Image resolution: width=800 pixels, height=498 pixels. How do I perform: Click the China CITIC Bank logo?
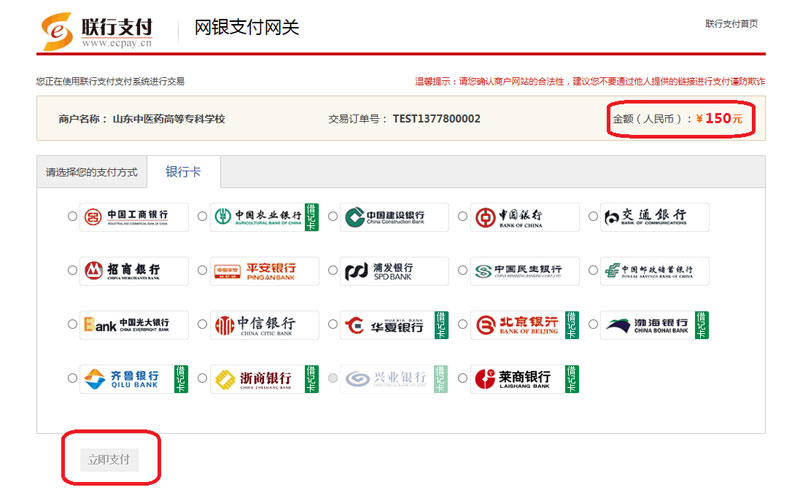tap(264, 325)
